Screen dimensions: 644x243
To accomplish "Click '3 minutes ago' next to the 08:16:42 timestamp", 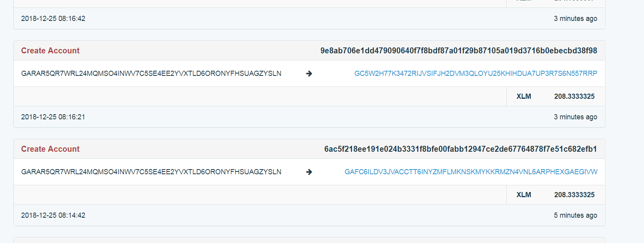I will coord(575,19).
